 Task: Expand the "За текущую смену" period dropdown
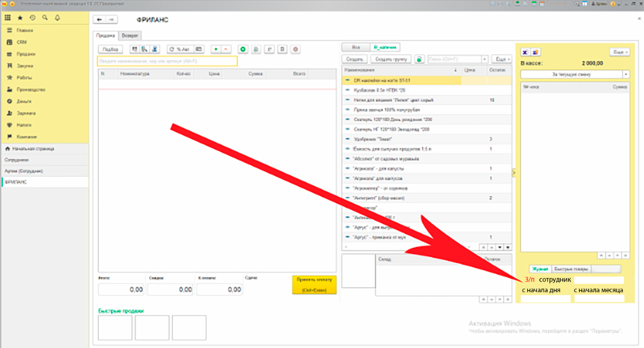click(626, 74)
